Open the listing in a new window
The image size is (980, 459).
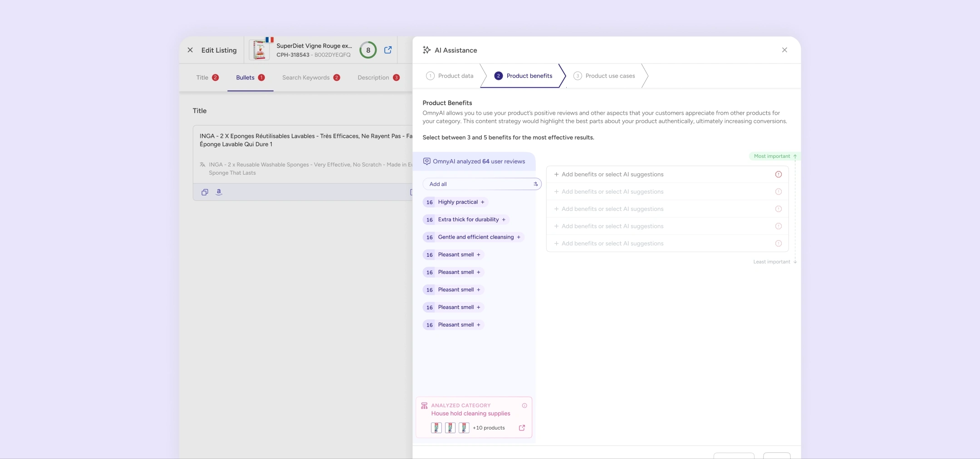point(388,50)
